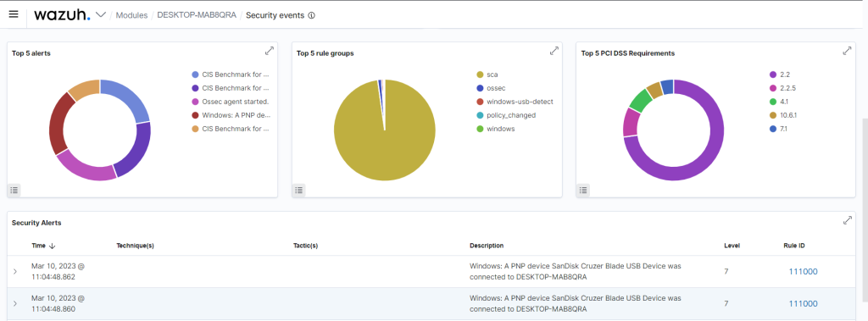Screen dimensions: 868x321
Task: Open rule 111000 link in 11:04:48.862 row
Action: [x=803, y=271]
